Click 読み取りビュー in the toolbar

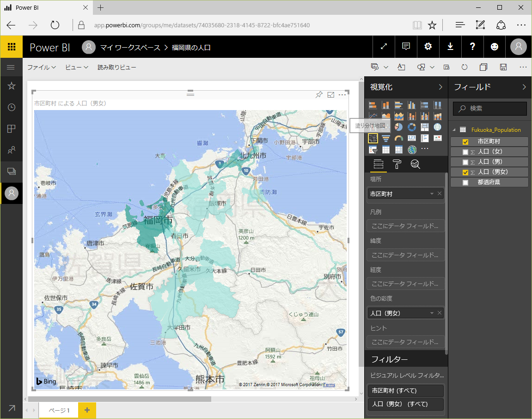pos(117,67)
